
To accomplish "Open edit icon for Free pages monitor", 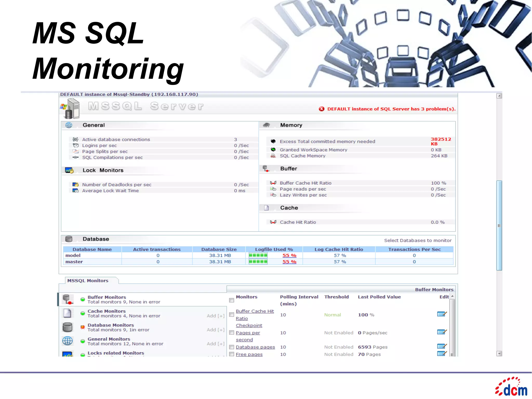I will coord(442,353).
